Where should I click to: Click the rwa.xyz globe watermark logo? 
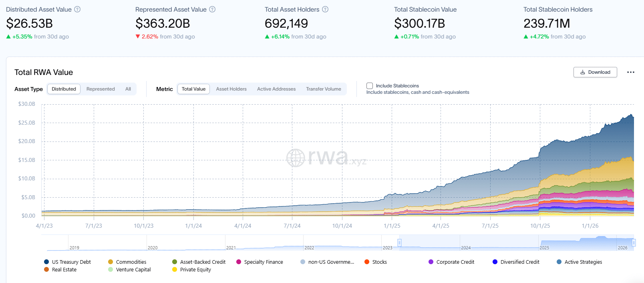pyautogui.click(x=296, y=158)
